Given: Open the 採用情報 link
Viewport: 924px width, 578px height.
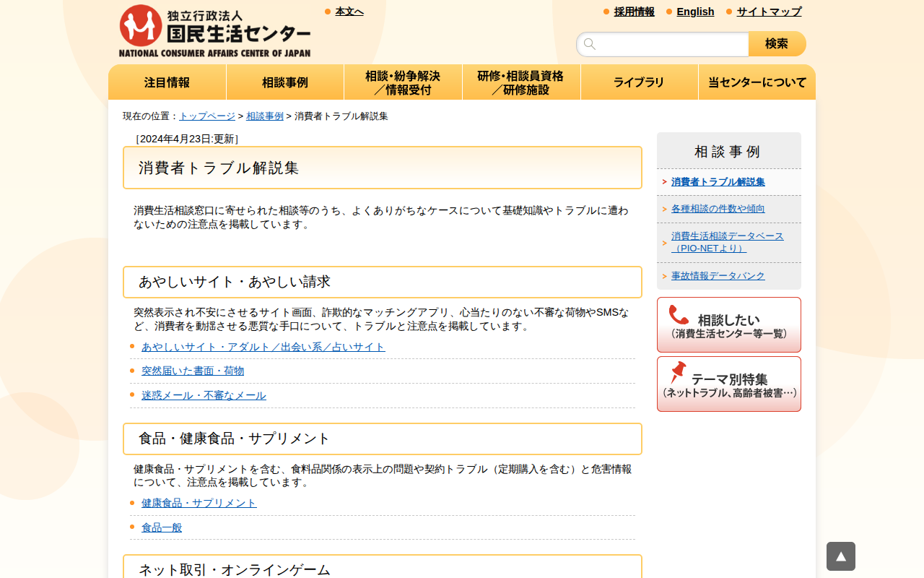Looking at the screenshot, I should (635, 12).
